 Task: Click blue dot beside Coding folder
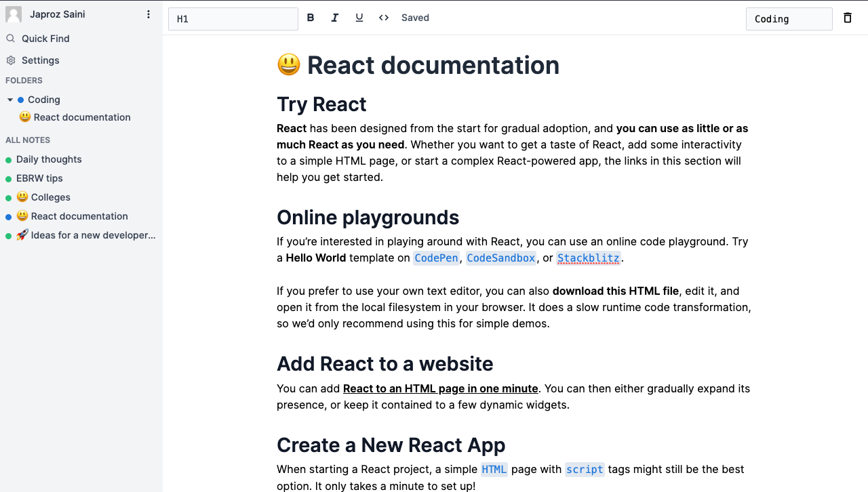coord(20,100)
